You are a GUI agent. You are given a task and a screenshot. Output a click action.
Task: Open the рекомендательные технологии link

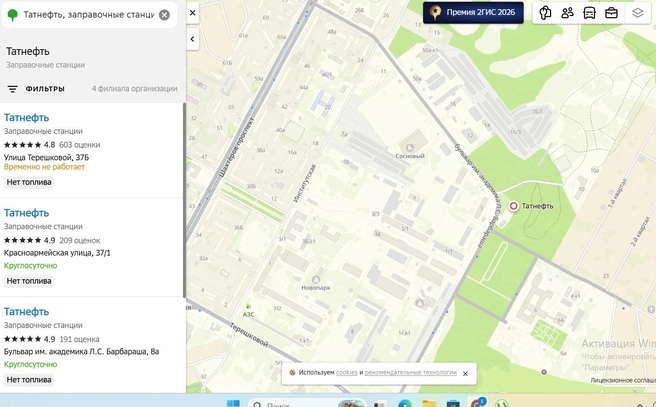point(410,372)
